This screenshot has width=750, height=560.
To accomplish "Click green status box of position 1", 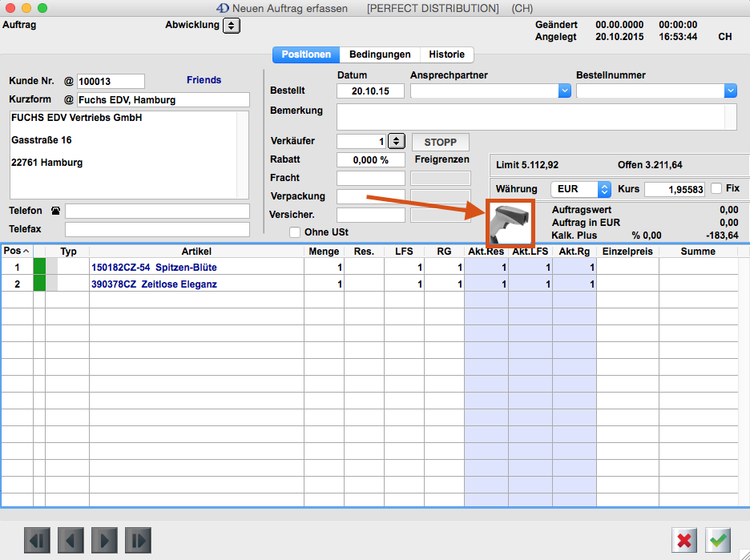I will [39, 267].
